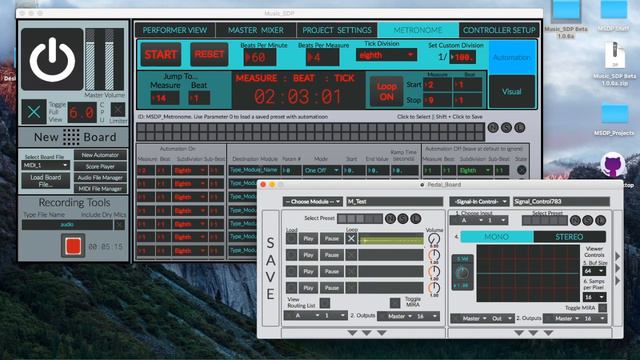
Task: Toggle the Loop ON button in metronome
Action: coord(386,92)
